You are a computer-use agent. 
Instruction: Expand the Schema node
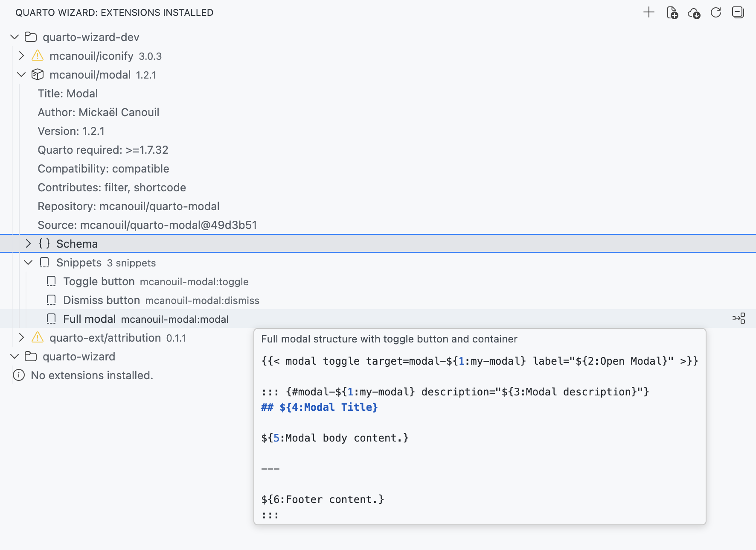click(28, 243)
